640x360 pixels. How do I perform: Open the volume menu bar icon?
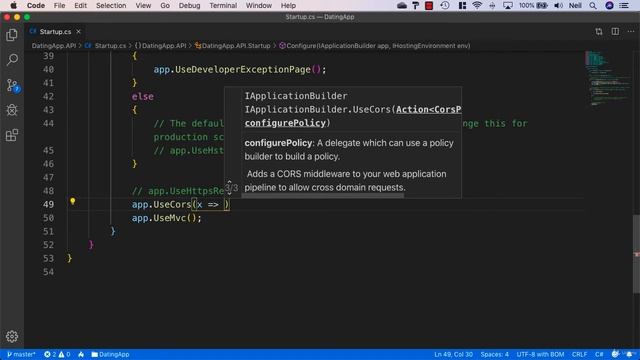[x=558, y=5]
